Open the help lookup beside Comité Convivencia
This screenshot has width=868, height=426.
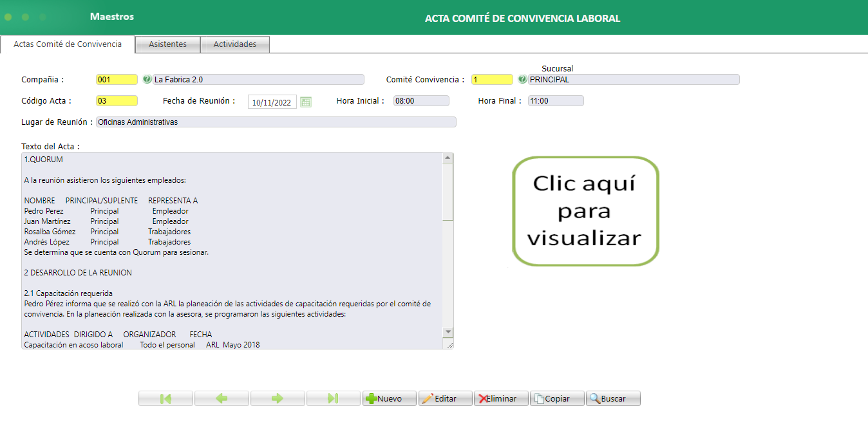[x=522, y=79]
